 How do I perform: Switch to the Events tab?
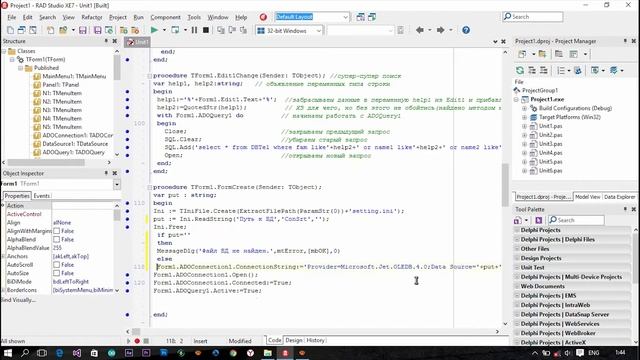(x=42, y=196)
